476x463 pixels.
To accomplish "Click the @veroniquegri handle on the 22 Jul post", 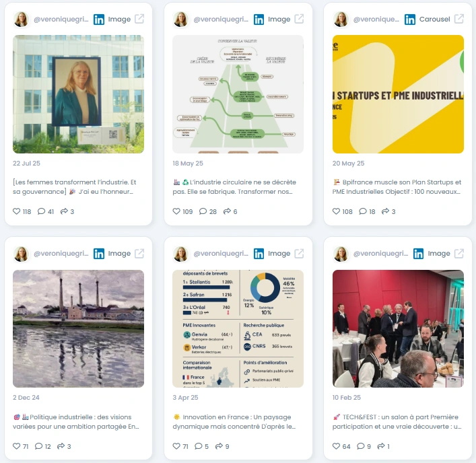I will pos(61,20).
